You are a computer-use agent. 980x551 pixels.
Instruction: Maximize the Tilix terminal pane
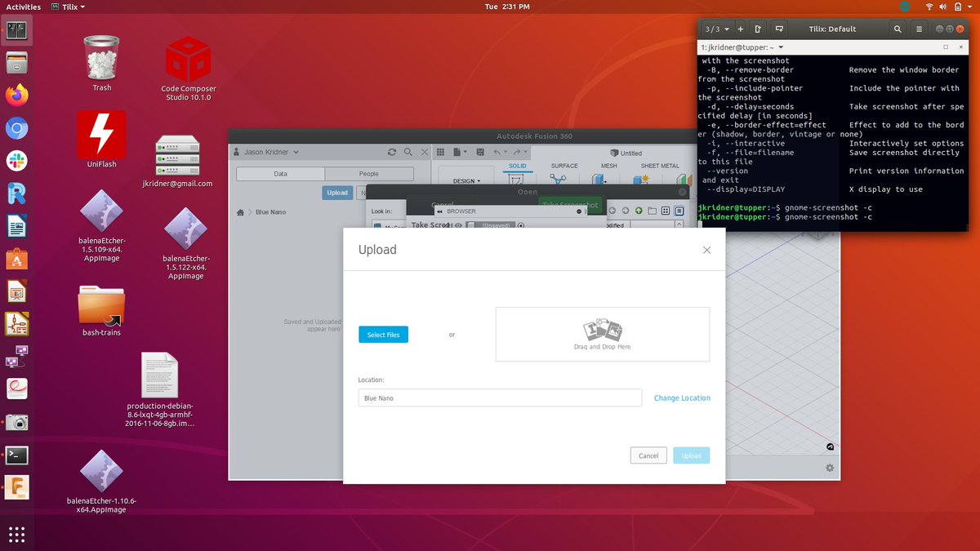(946, 47)
